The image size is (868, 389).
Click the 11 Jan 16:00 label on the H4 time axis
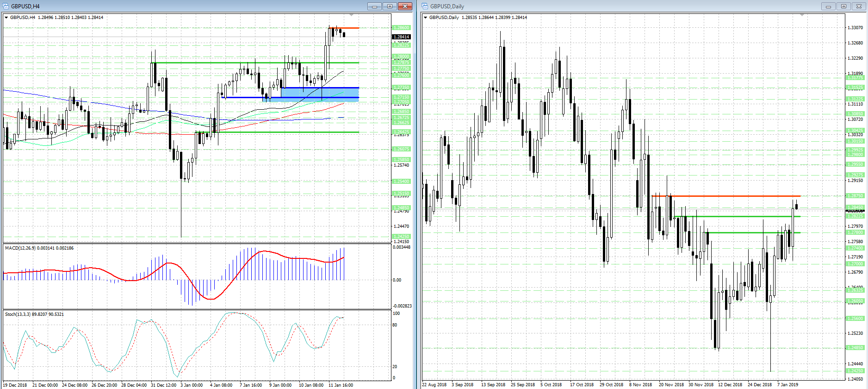click(341, 385)
